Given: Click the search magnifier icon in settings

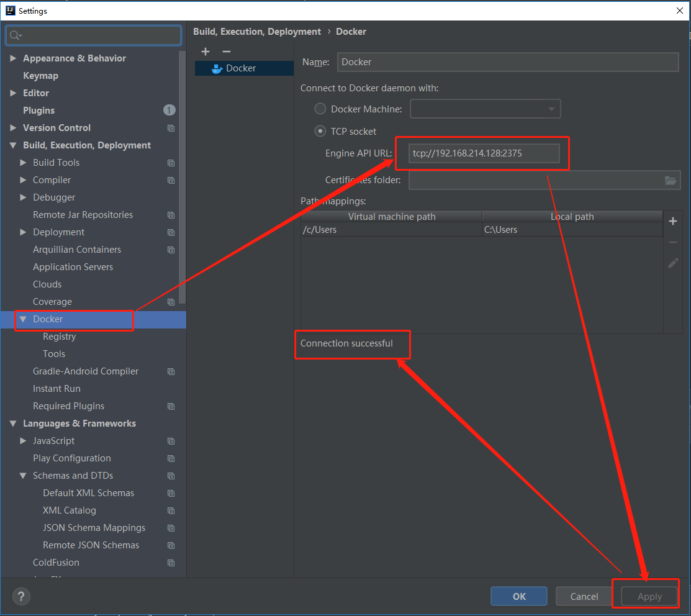Looking at the screenshot, I should pyautogui.click(x=15, y=35).
